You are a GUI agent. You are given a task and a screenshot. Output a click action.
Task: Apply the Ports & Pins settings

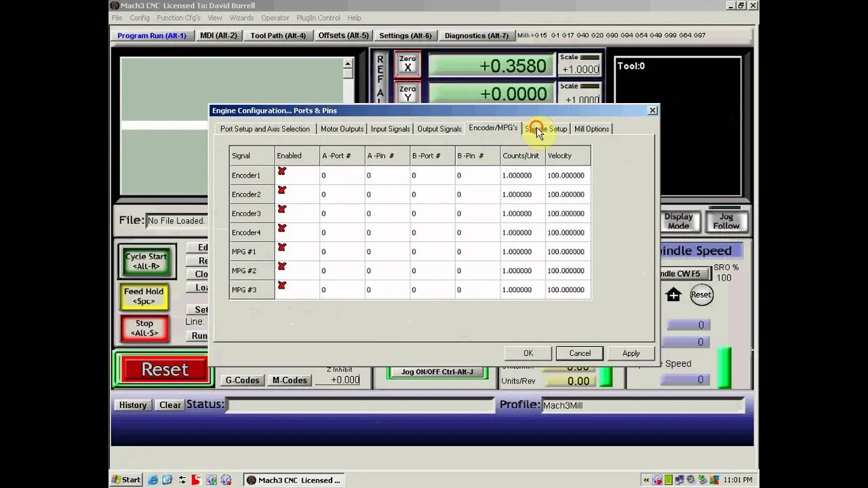631,353
